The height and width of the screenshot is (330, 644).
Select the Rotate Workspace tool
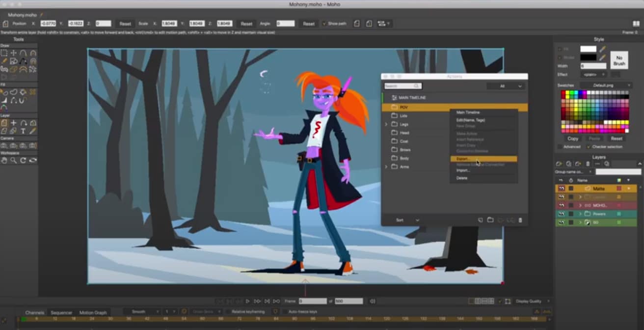pyautogui.click(x=23, y=160)
